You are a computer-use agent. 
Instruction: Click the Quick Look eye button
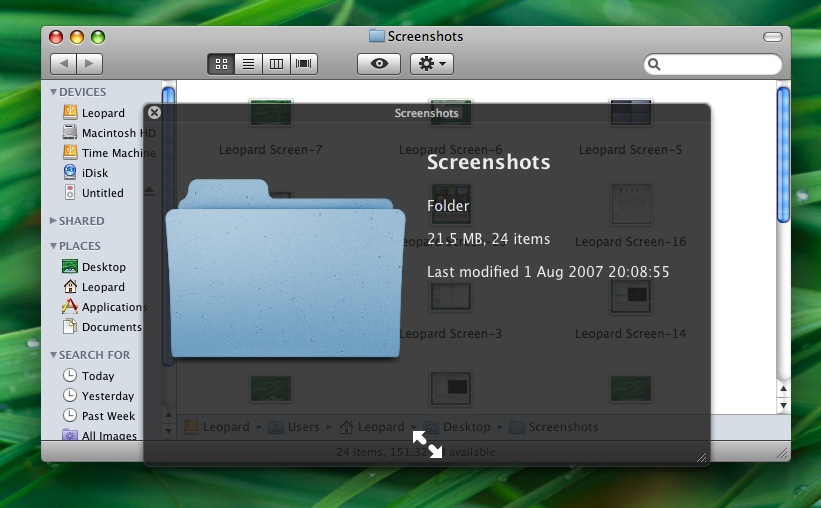coord(379,64)
